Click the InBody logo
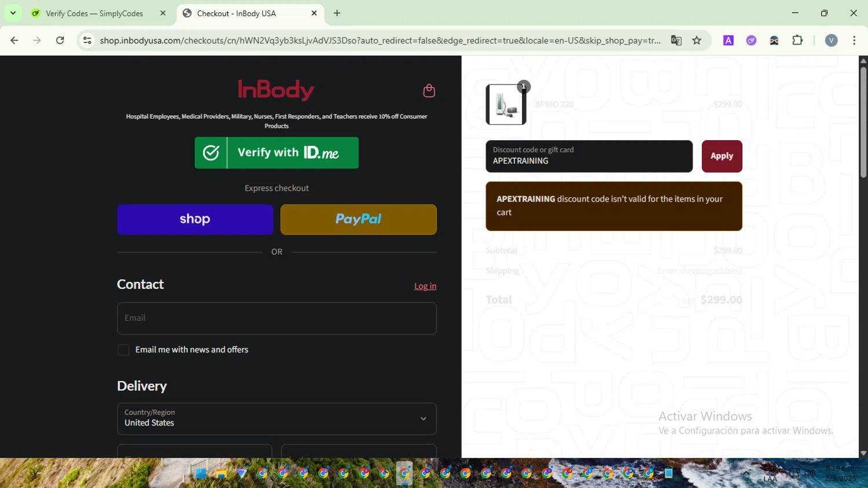This screenshot has height=488, width=868. point(277,90)
